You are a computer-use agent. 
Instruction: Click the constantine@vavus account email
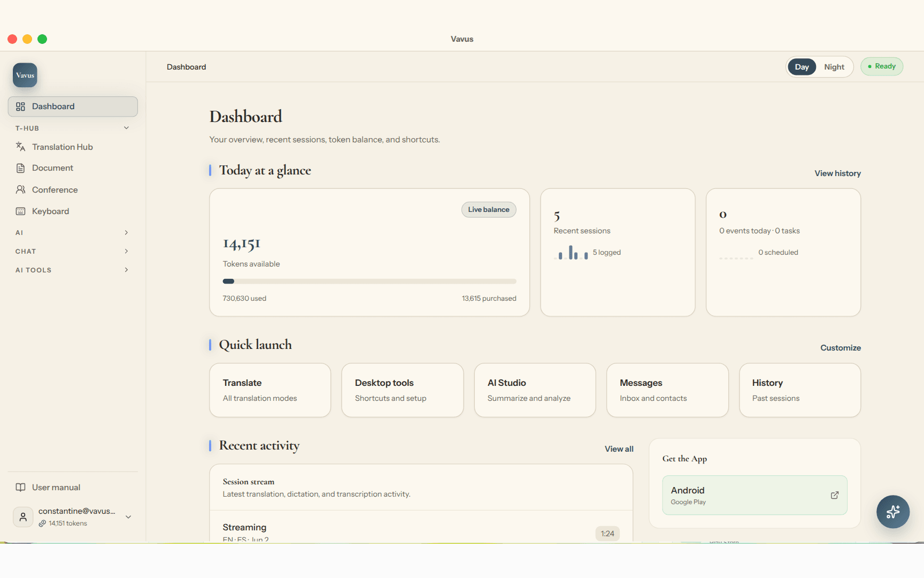[77, 511]
